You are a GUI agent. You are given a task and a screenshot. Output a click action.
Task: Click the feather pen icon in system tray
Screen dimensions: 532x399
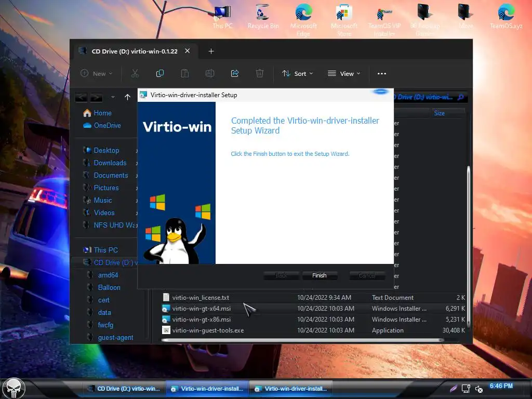[454, 389]
